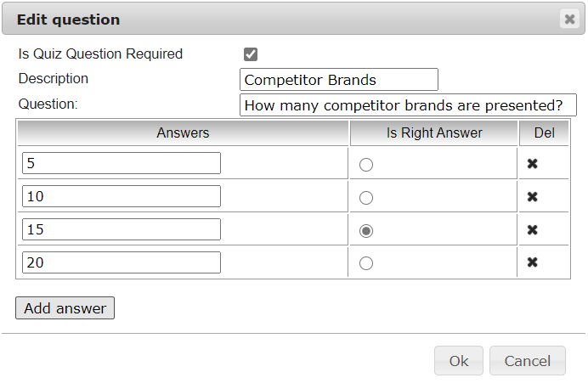Confirm changes with the Ok button

(459, 361)
